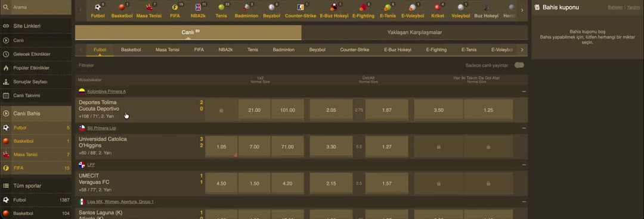Select 2.15 over odds in UMECIT row
The height and width of the screenshot is (219, 644).
331,183
